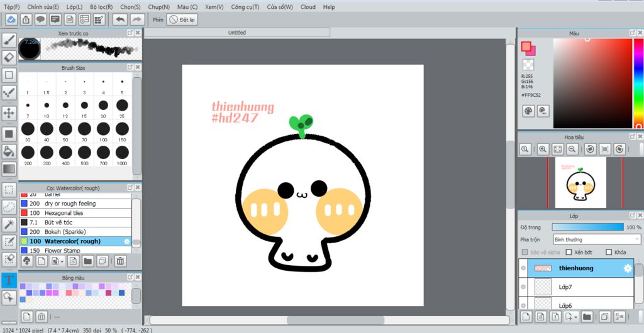644x333 pixels.
Task: Choose brush size 1000
Action: coord(122,155)
